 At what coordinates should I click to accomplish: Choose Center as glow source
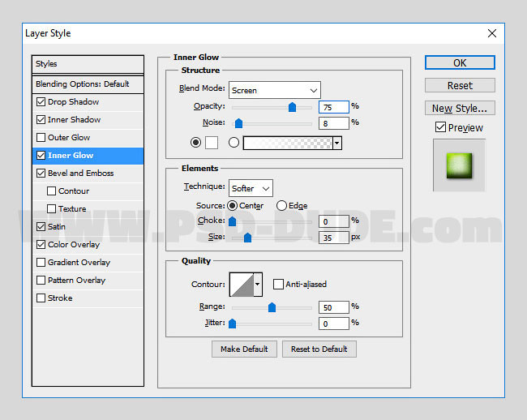pyautogui.click(x=232, y=205)
